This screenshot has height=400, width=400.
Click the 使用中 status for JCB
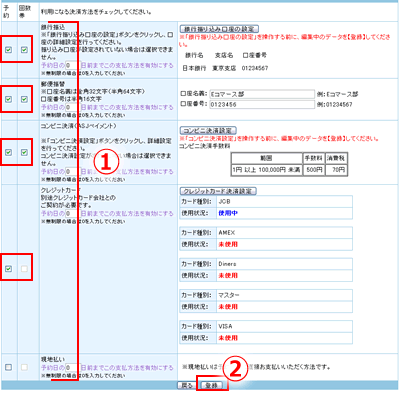[x=228, y=213]
